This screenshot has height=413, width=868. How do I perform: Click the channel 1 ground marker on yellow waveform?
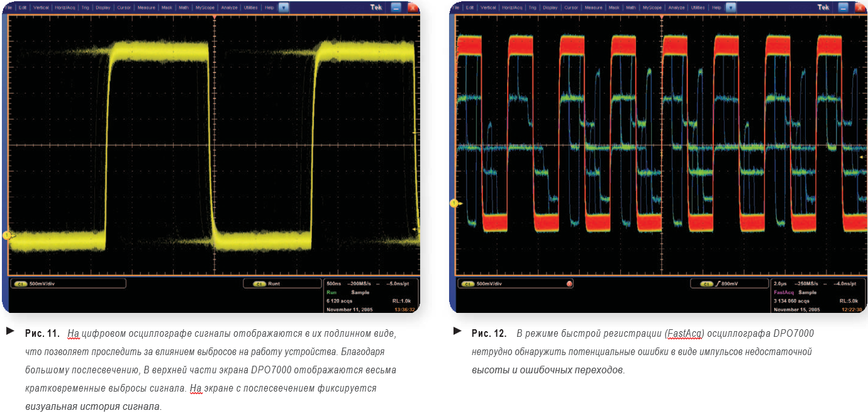(7, 235)
